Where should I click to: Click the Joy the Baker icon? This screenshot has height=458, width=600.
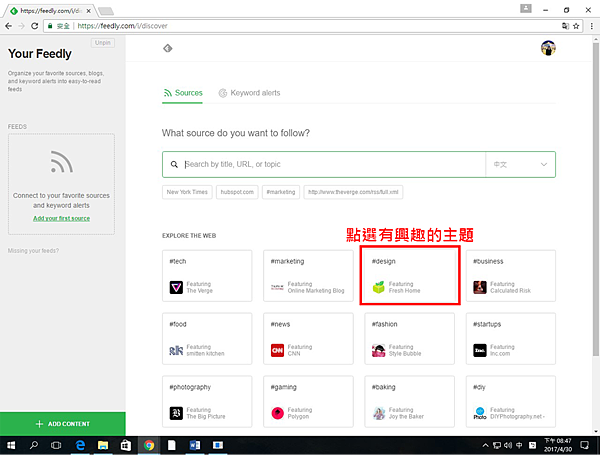pos(378,413)
